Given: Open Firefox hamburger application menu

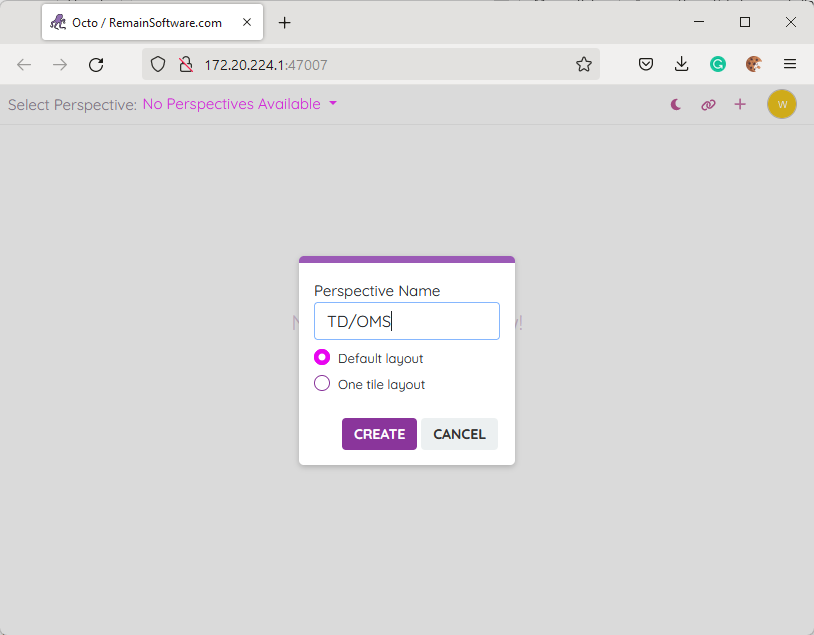Looking at the screenshot, I should 790,64.
